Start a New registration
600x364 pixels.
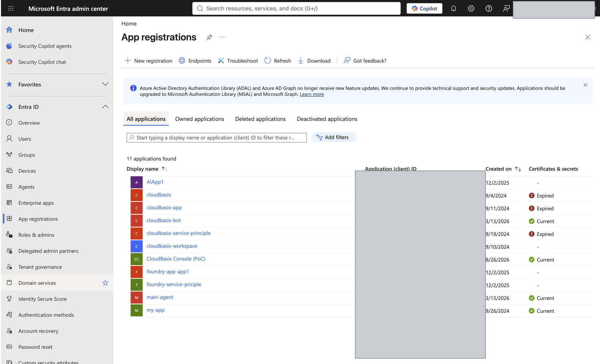(x=148, y=61)
